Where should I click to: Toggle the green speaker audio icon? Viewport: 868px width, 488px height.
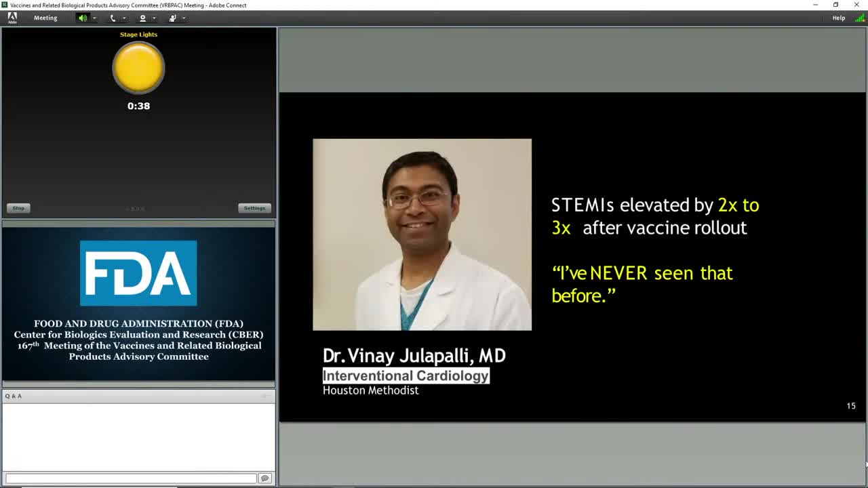[x=83, y=18]
